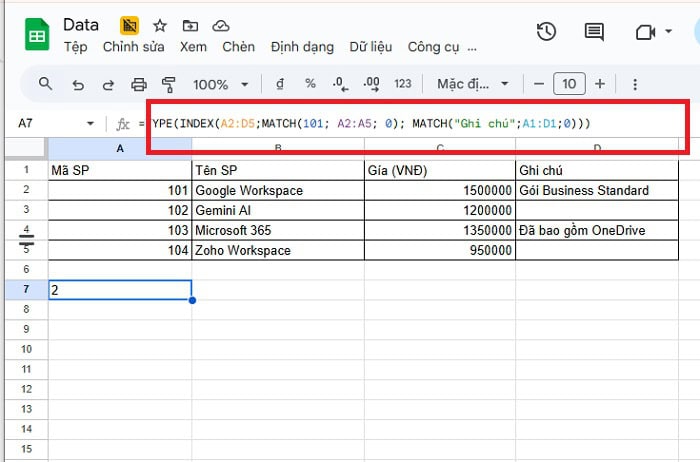The image size is (700, 462).
Task: Click the search magnifier in toolbar
Action: pyautogui.click(x=45, y=84)
